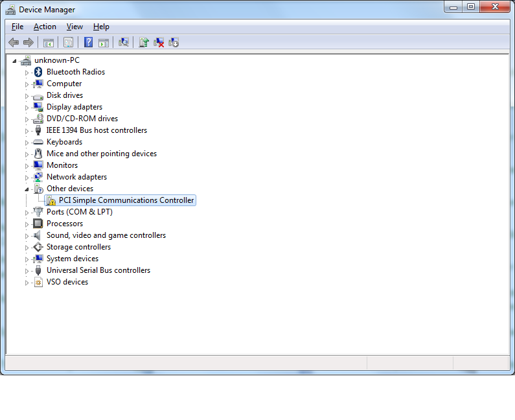Select the VSO devices label
Viewport: 515px width, 420px height.
67,282
